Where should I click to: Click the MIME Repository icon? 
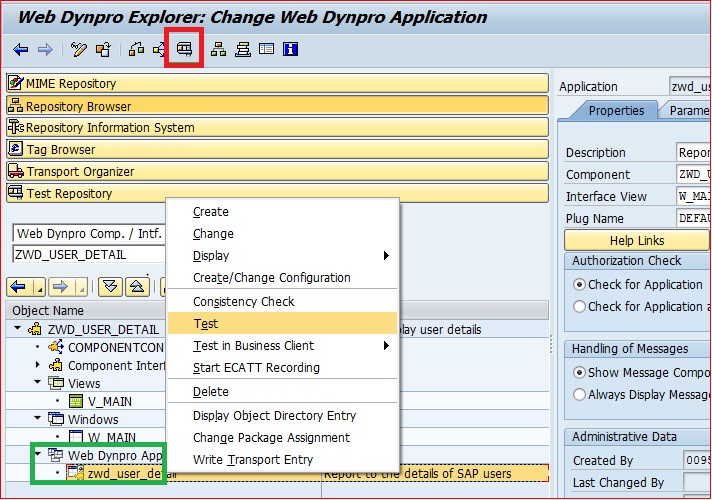coord(15,83)
